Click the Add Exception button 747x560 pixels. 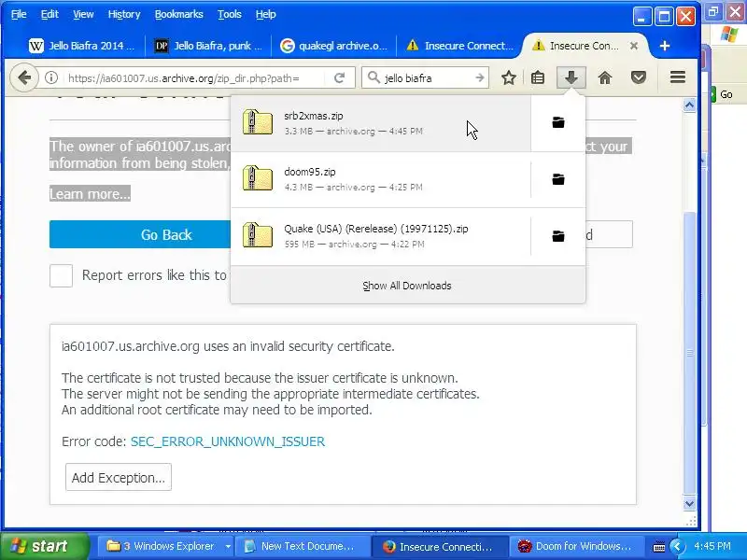pyautogui.click(x=119, y=477)
